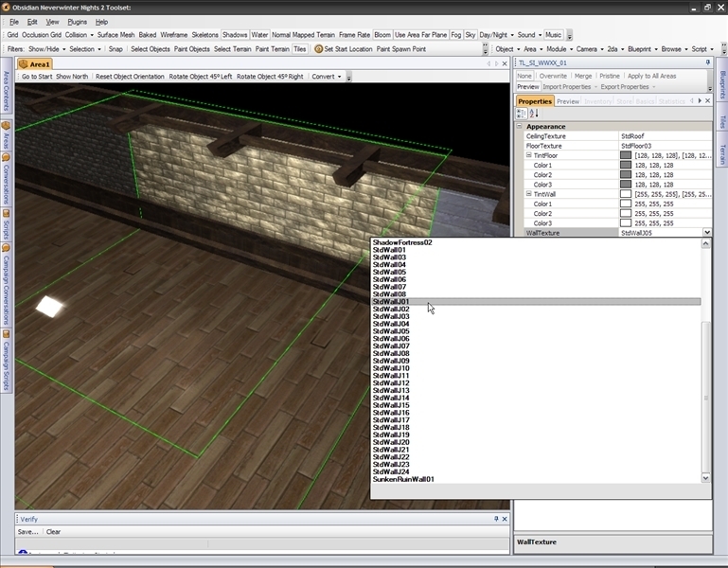Open the WallTexture dropdown arrow
The width and height of the screenshot is (728, 568).
(706, 232)
